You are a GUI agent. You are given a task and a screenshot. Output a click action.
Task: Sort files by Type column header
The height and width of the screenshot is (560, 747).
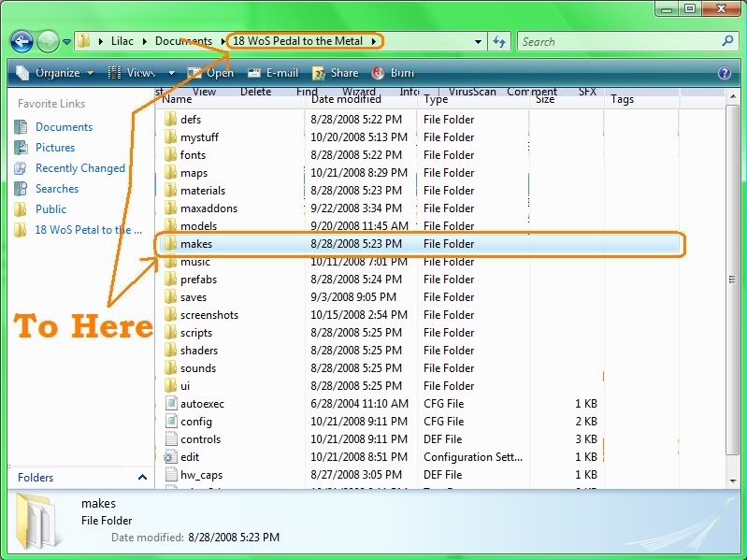[x=436, y=99]
